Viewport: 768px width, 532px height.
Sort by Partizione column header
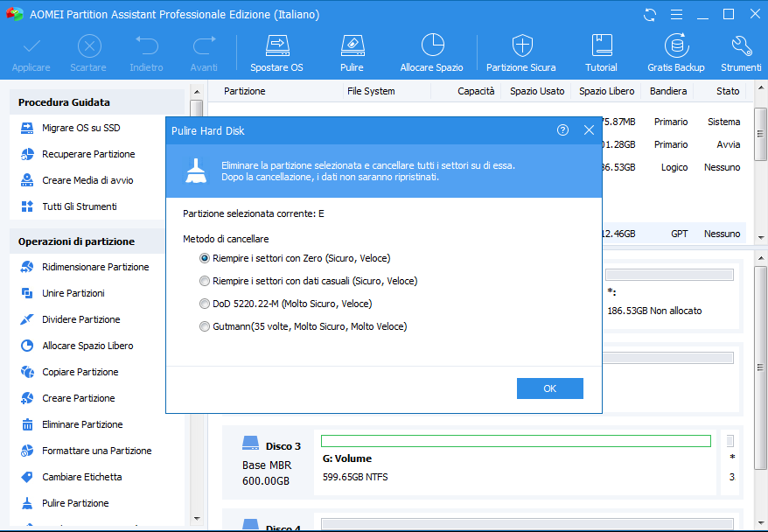tap(244, 91)
